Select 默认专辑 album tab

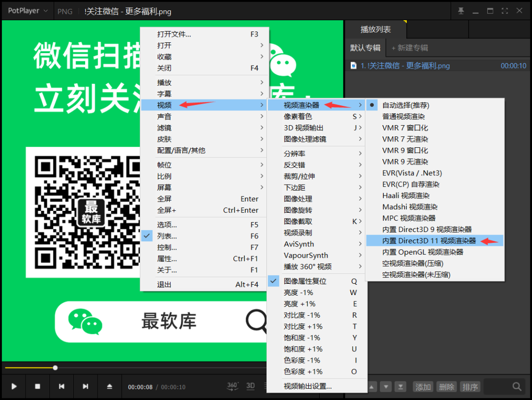pyautogui.click(x=366, y=48)
